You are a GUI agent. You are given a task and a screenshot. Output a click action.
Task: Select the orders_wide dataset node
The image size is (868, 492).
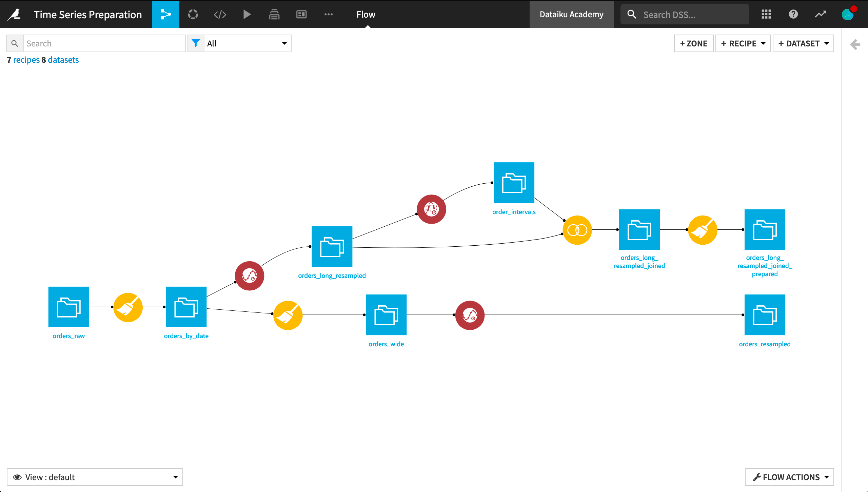point(386,314)
